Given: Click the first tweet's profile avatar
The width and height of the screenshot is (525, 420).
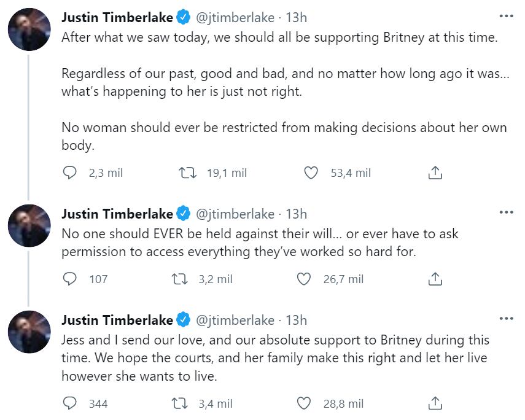Looking at the screenshot, I should [x=29, y=30].
